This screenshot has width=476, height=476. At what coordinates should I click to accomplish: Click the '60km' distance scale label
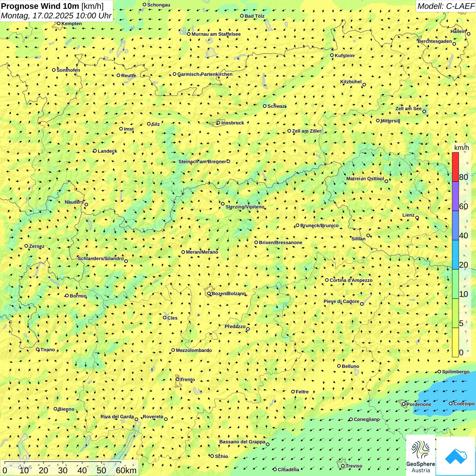tap(126, 470)
